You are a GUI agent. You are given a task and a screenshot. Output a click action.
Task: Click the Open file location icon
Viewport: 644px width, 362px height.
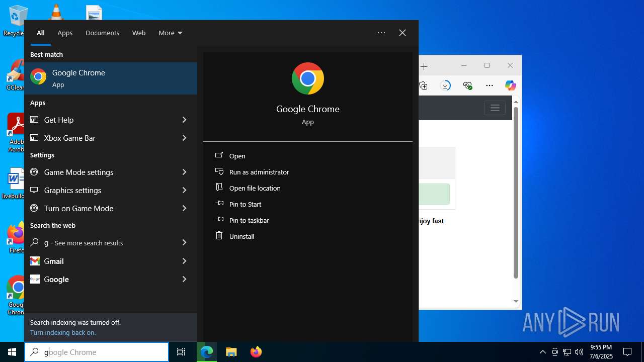coord(219,187)
